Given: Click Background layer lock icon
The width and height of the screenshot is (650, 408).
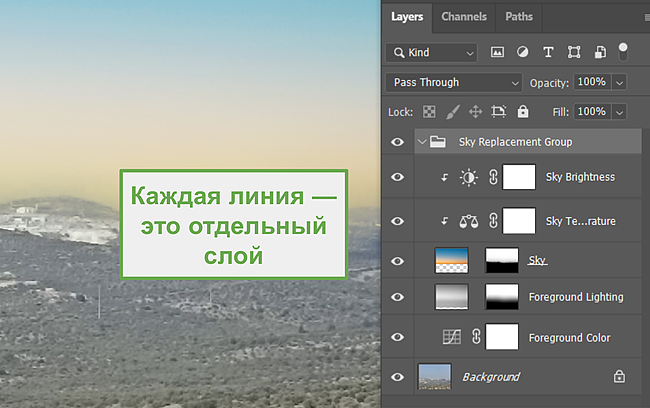Looking at the screenshot, I should tap(619, 376).
